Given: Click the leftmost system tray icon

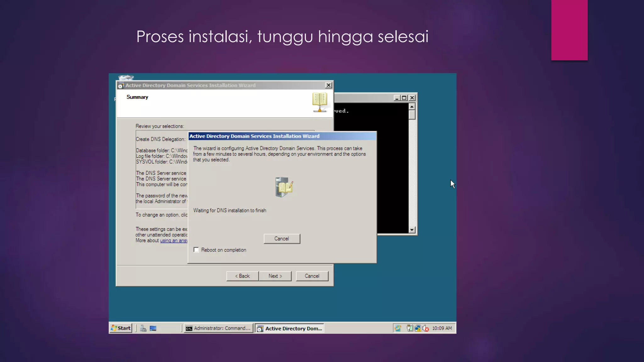Looking at the screenshot, I should coord(398,328).
